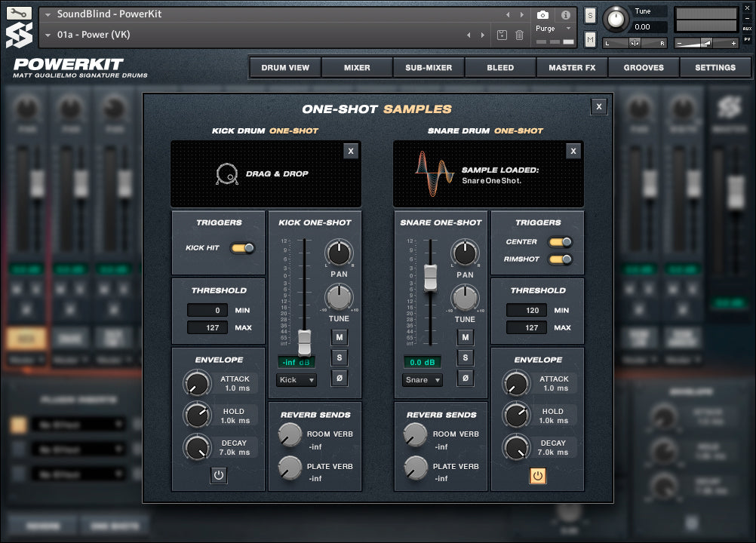Click the Snare one-shot Tune knob

coord(465,298)
